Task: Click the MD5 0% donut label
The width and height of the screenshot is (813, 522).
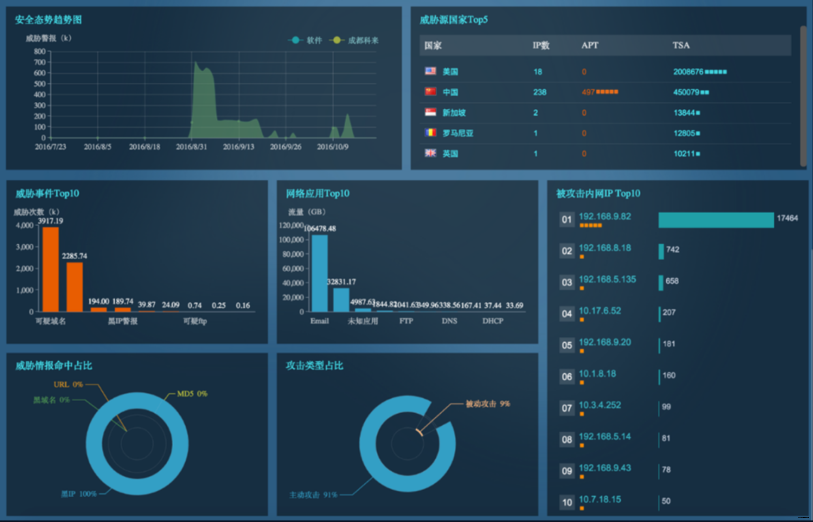Action: coord(192,394)
